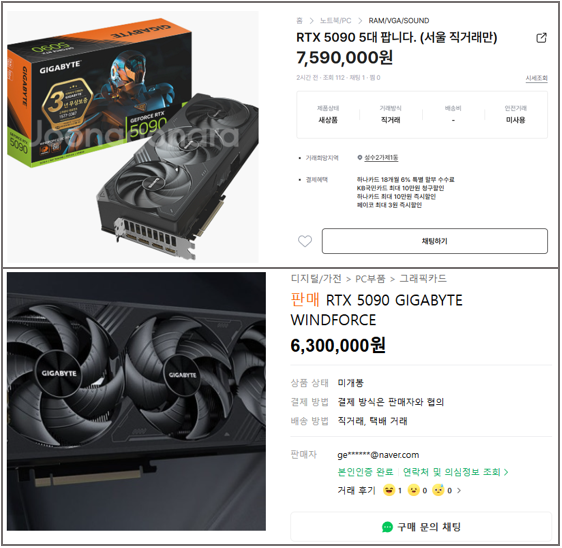Screen dimensions: 562x548
Task: Open the Gigabyte 5090 box product image
Action: pyautogui.click(x=133, y=137)
